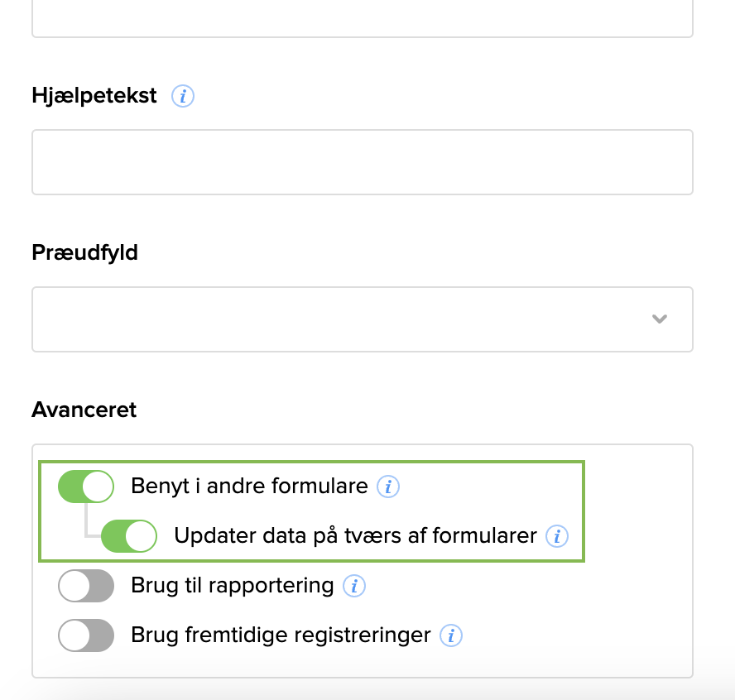Turn off Updater data på tværs toggle
The image size is (735, 700).
click(x=129, y=536)
